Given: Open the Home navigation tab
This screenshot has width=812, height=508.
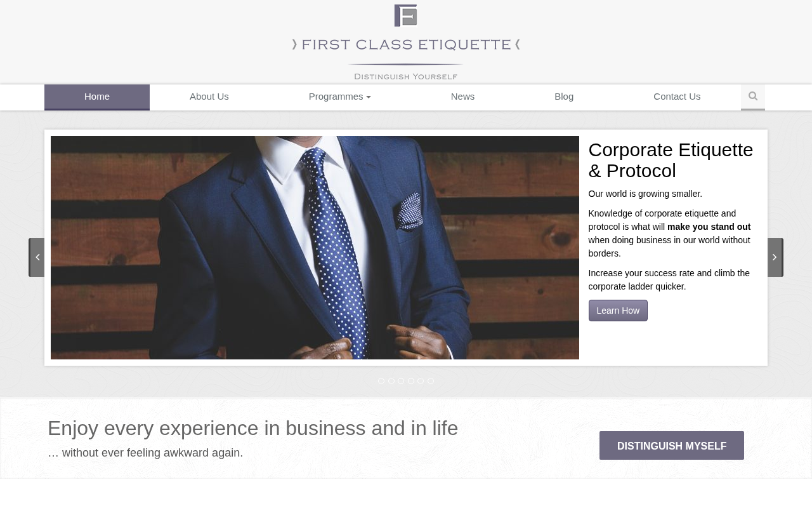Looking at the screenshot, I should point(97,97).
